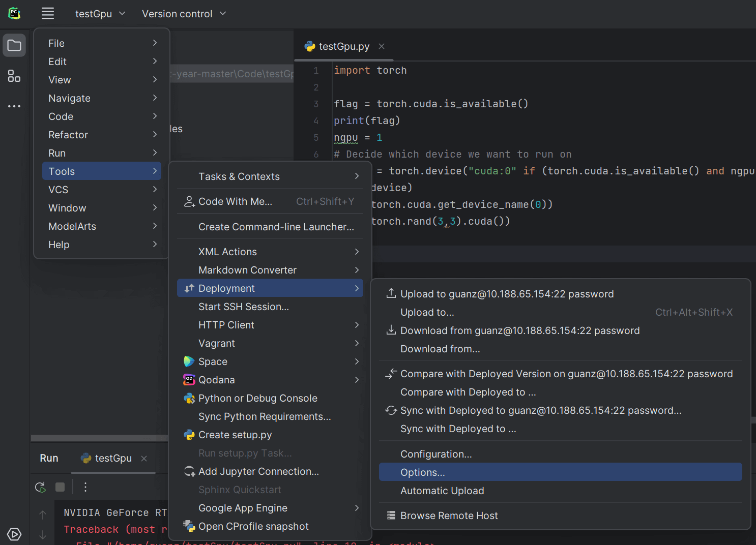Open the Structure tool window icon
Screen dimensions: 756x545
[14, 76]
